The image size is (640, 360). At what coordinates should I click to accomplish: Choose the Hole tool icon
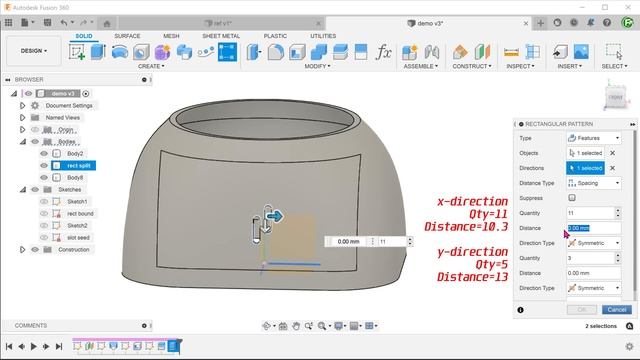click(141, 52)
